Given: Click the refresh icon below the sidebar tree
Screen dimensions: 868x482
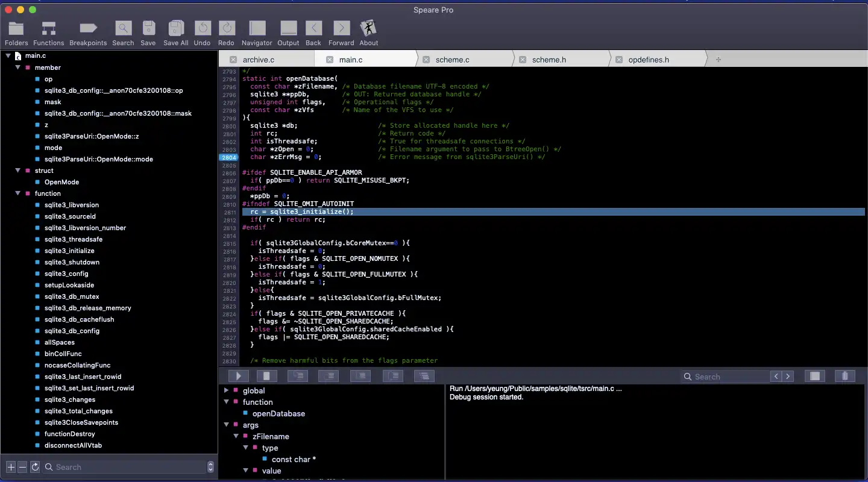Looking at the screenshot, I should 35,467.
